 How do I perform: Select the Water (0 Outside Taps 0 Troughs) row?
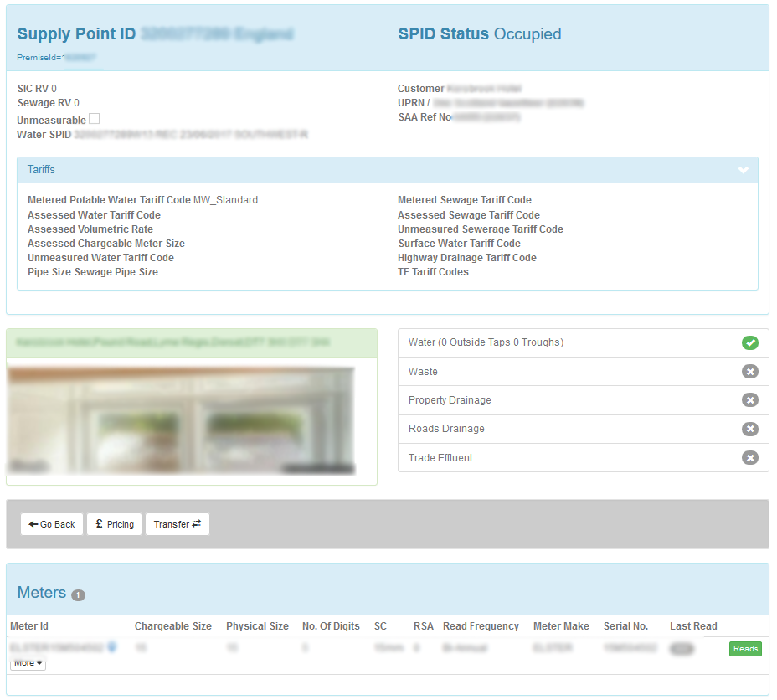[x=584, y=342]
